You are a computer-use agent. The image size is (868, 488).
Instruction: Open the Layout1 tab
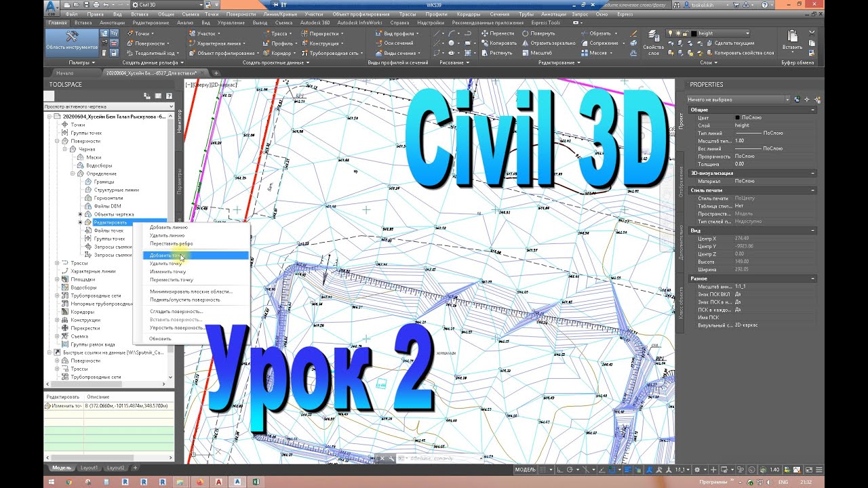click(90, 468)
